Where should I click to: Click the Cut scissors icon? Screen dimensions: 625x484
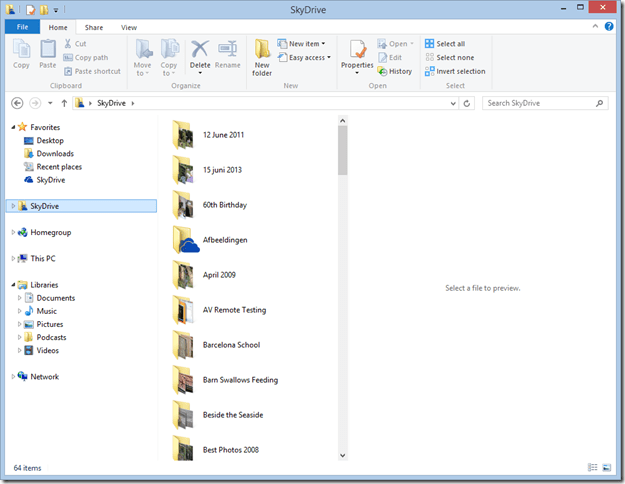(68, 43)
